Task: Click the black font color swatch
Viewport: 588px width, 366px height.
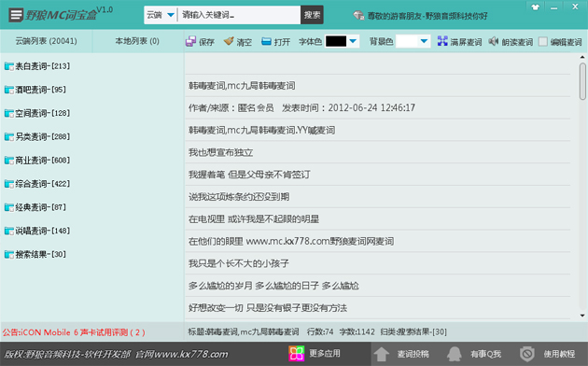Action: [x=336, y=41]
